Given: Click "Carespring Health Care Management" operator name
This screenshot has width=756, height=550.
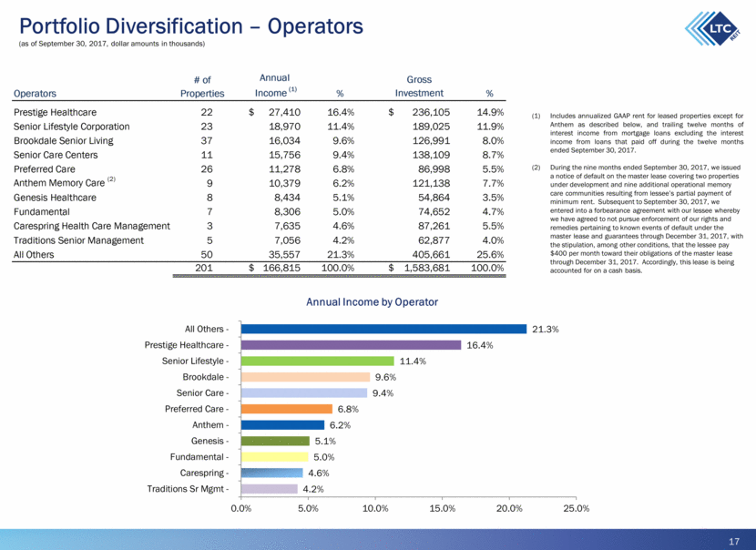Looking at the screenshot, I should point(92,226).
